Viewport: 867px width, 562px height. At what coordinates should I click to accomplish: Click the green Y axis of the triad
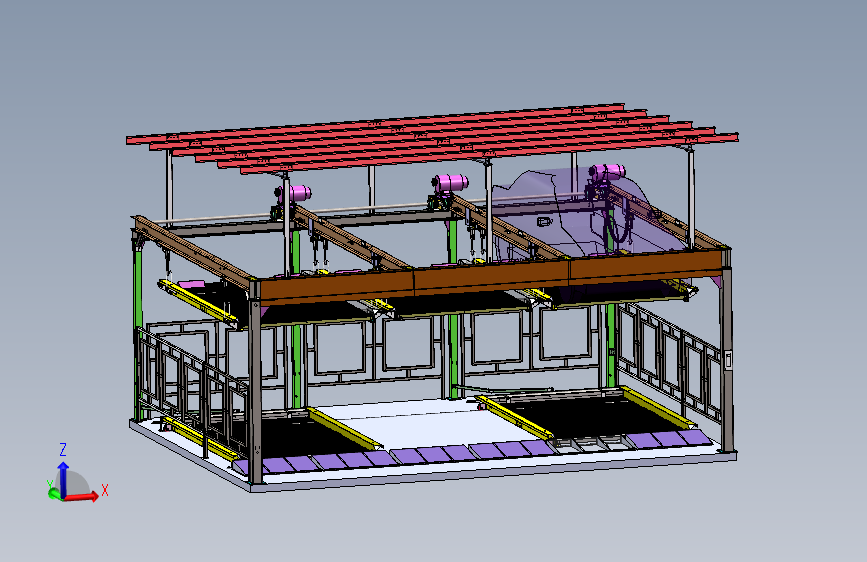[54, 492]
